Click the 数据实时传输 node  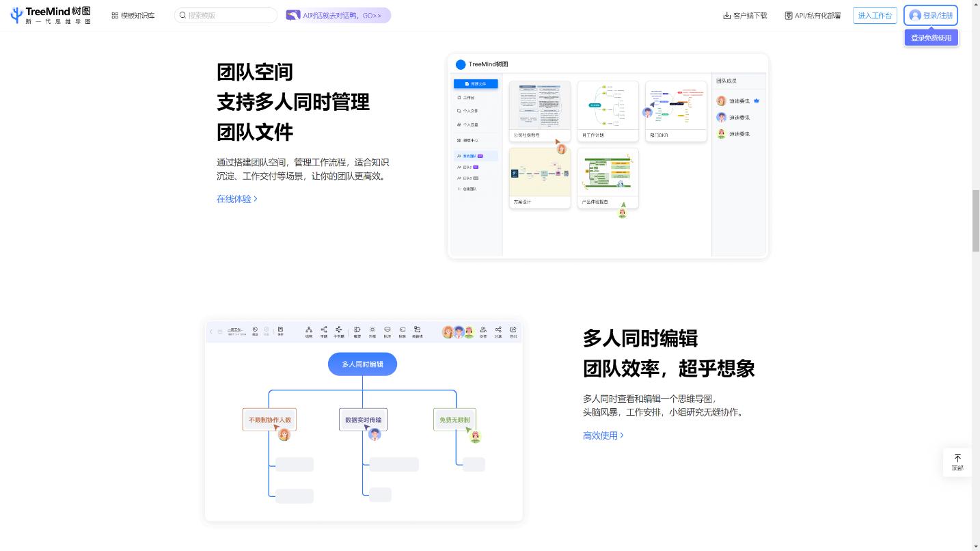[x=363, y=420]
